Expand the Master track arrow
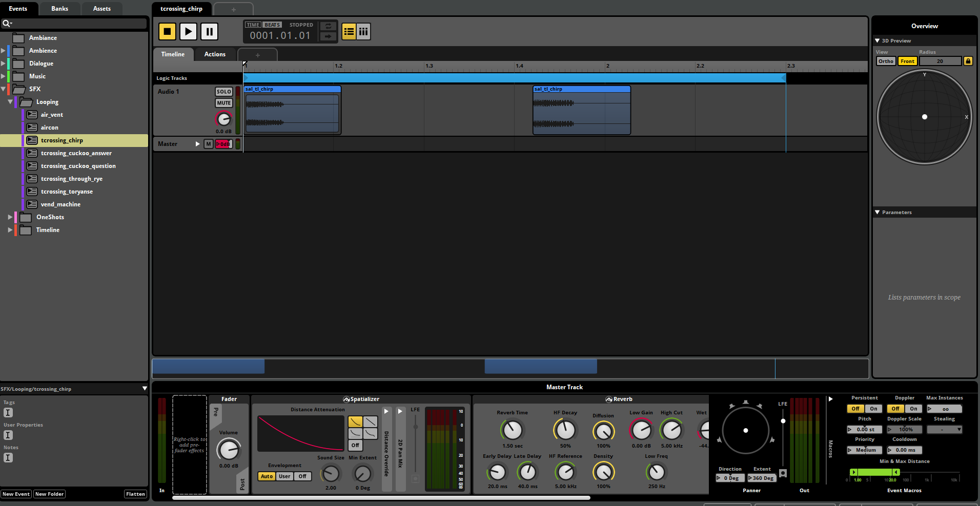 point(197,144)
